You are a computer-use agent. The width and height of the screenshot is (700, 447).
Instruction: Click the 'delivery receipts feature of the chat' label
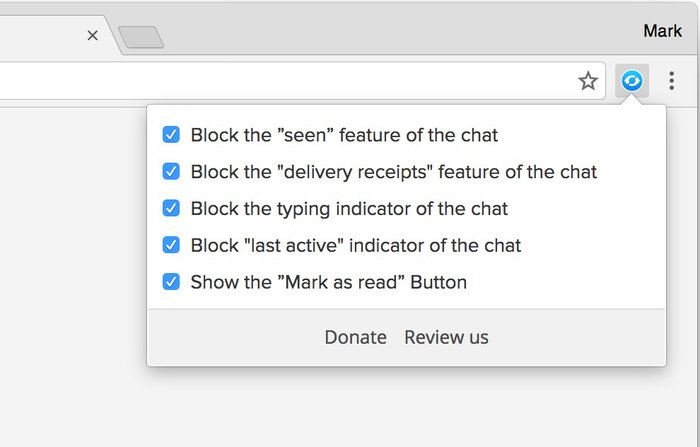(x=394, y=172)
